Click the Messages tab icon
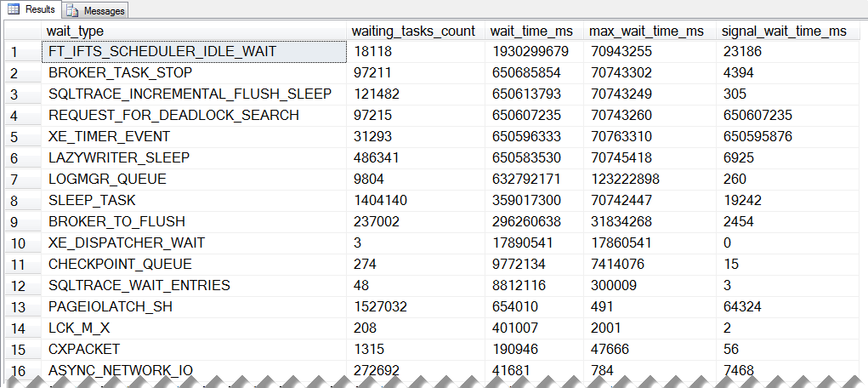Viewport: 868px width, 388px height. tap(72, 10)
